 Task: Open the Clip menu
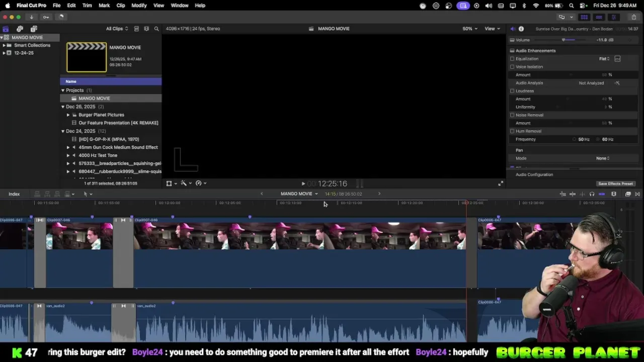pyautogui.click(x=121, y=6)
